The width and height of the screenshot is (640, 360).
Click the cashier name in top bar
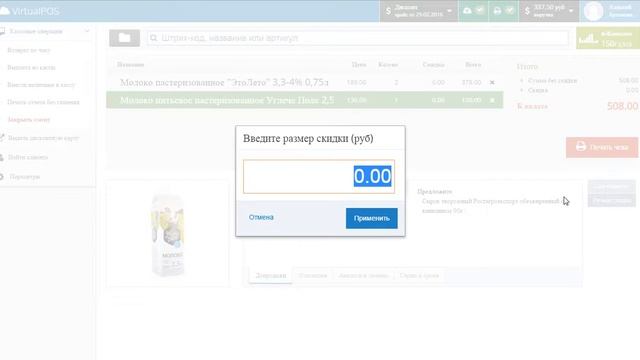coord(620,11)
